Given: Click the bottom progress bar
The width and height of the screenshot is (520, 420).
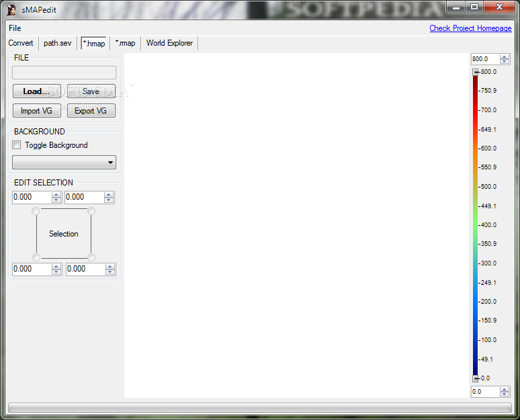Looking at the screenshot, I should 260,408.
